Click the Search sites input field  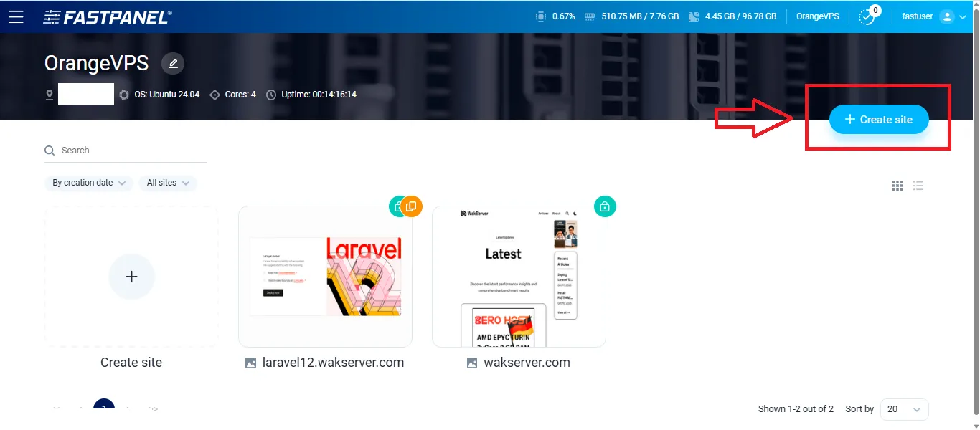tap(108, 150)
